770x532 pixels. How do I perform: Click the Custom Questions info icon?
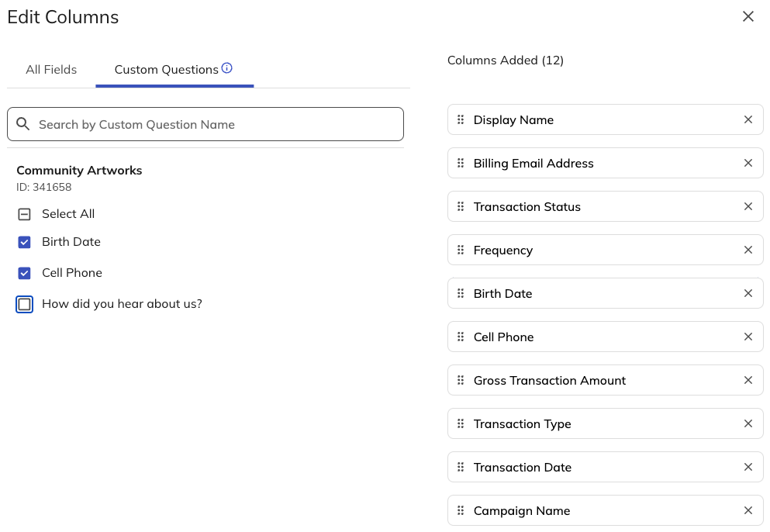[x=227, y=67]
